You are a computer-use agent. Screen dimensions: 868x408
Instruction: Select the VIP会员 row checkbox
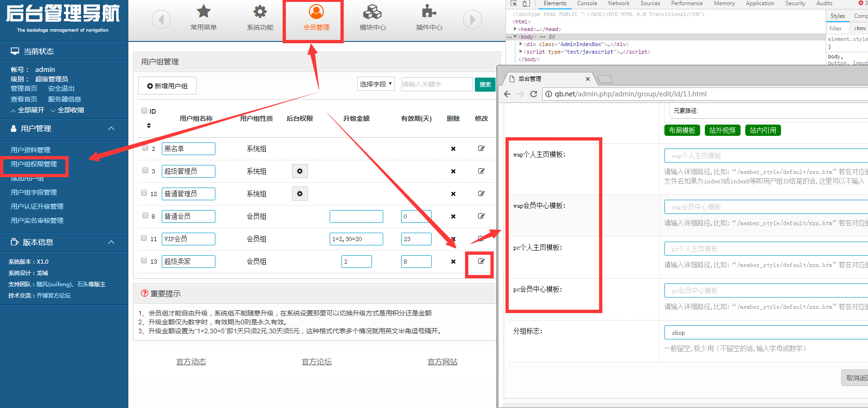144,238
